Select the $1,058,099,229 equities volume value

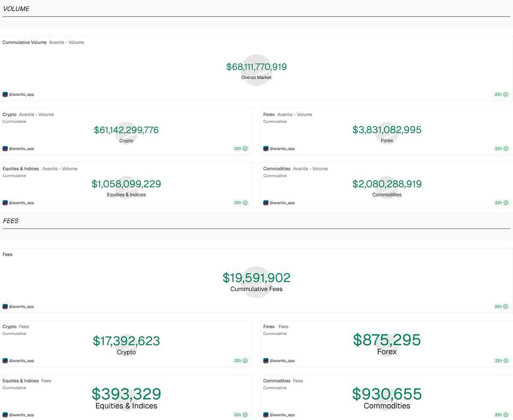[126, 184]
